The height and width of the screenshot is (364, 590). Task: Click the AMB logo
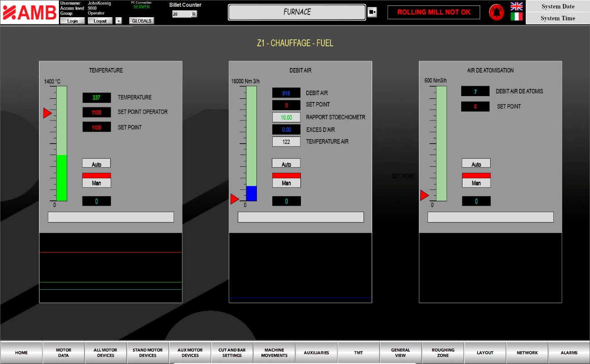pyautogui.click(x=29, y=13)
